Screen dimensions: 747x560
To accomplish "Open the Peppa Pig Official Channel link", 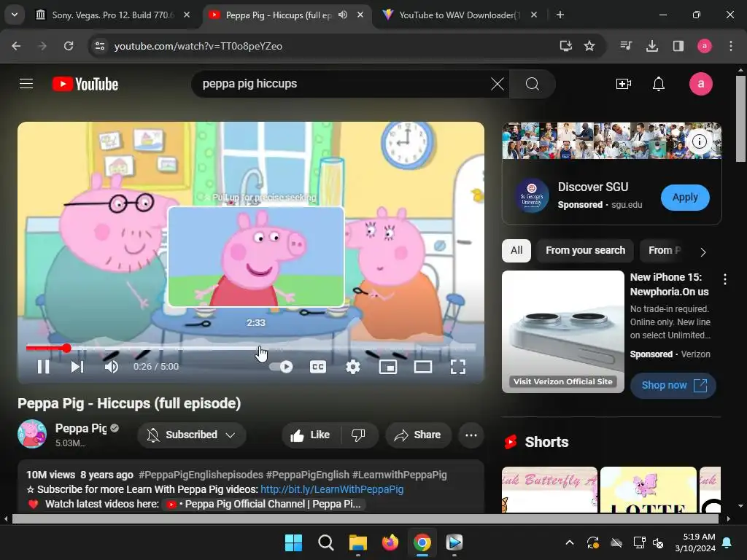I will click(264, 505).
